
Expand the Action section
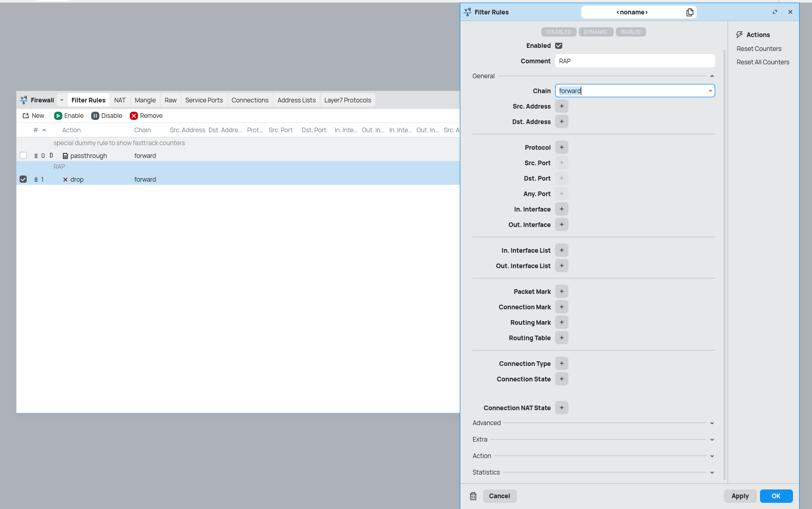(x=712, y=456)
